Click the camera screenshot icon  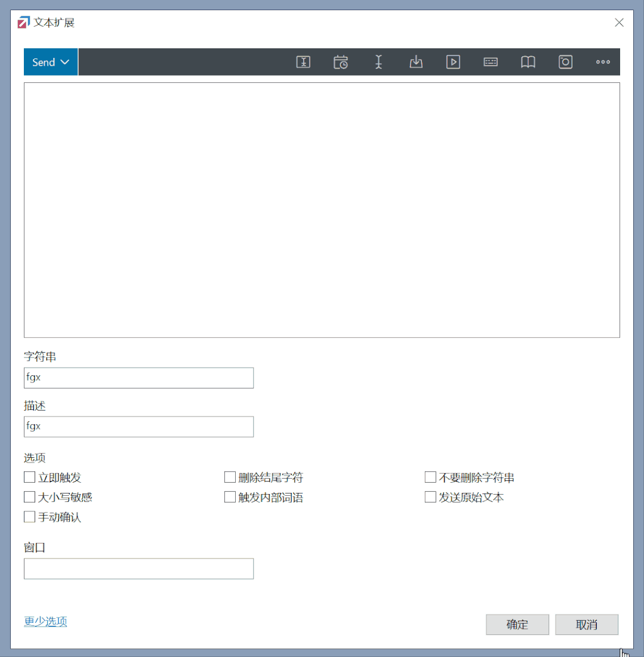click(x=565, y=62)
